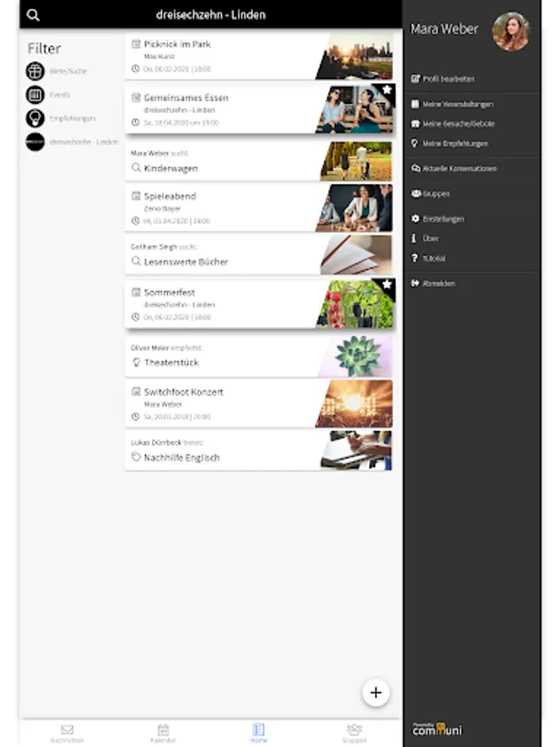Toggle the Biete/Suche filter icon

(35, 71)
